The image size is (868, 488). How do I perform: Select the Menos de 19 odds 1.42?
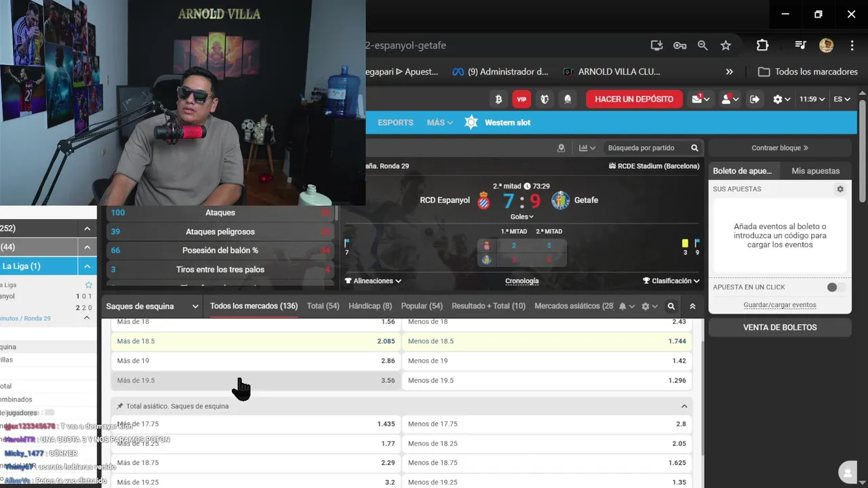coord(547,361)
